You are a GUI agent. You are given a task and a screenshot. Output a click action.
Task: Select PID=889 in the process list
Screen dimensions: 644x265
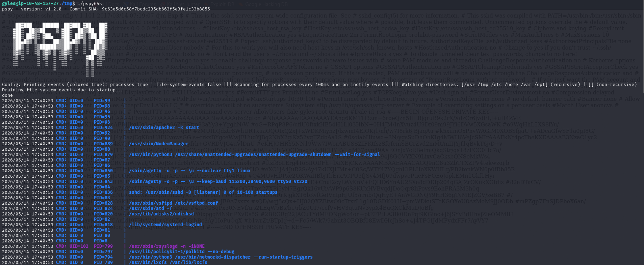pyautogui.click(x=103, y=144)
